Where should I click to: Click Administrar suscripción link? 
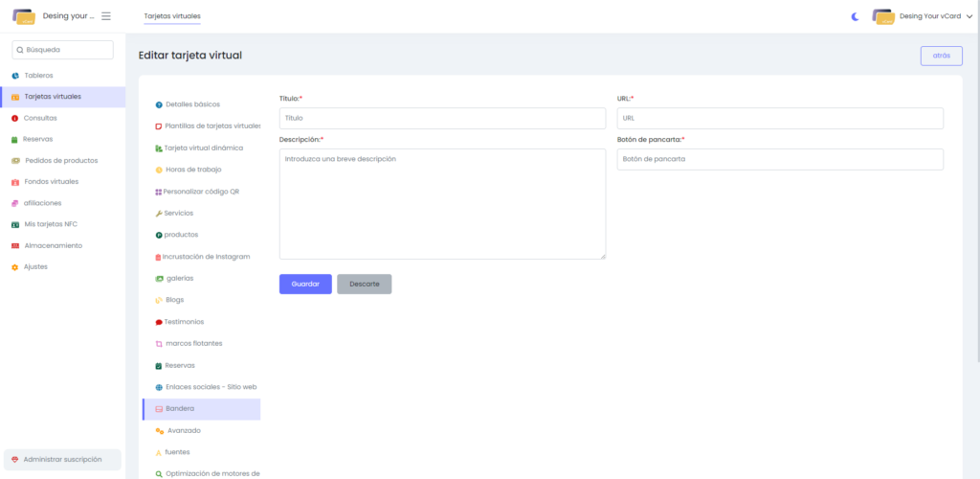tap(62, 460)
